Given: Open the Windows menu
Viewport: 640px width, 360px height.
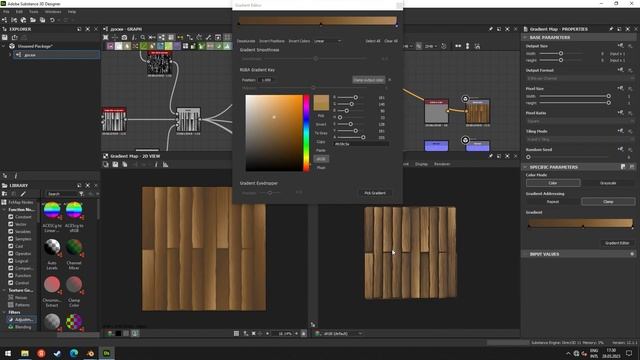Looking at the screenshot, I should [x=53, y=12].
